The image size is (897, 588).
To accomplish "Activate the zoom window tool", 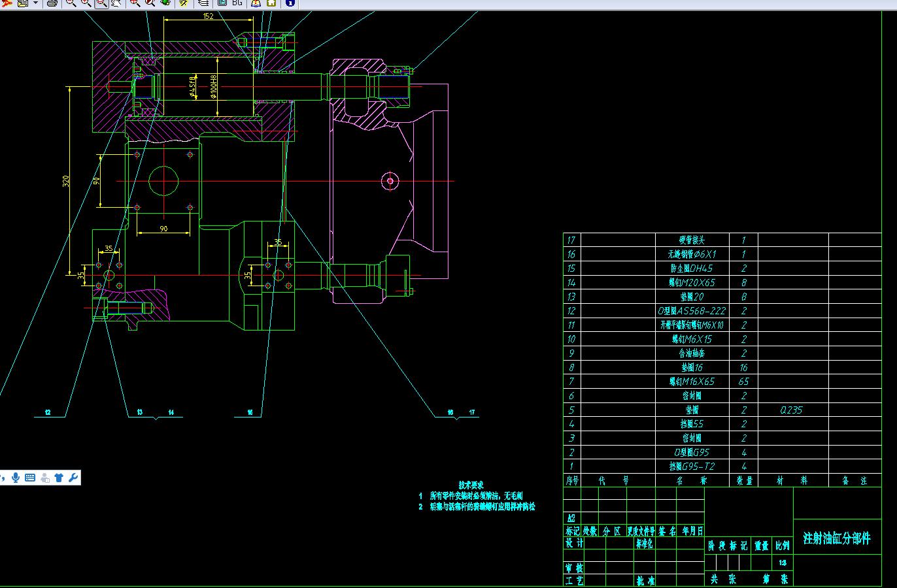I will point(101,3).
